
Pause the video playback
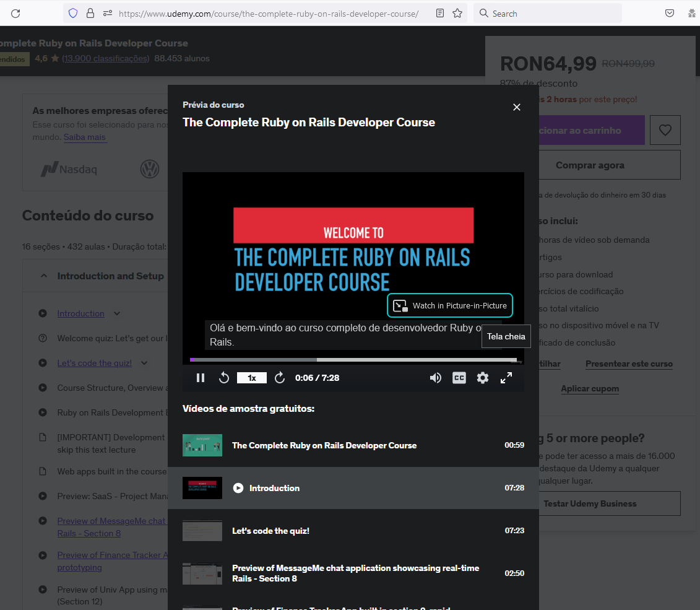click(201, 378)
